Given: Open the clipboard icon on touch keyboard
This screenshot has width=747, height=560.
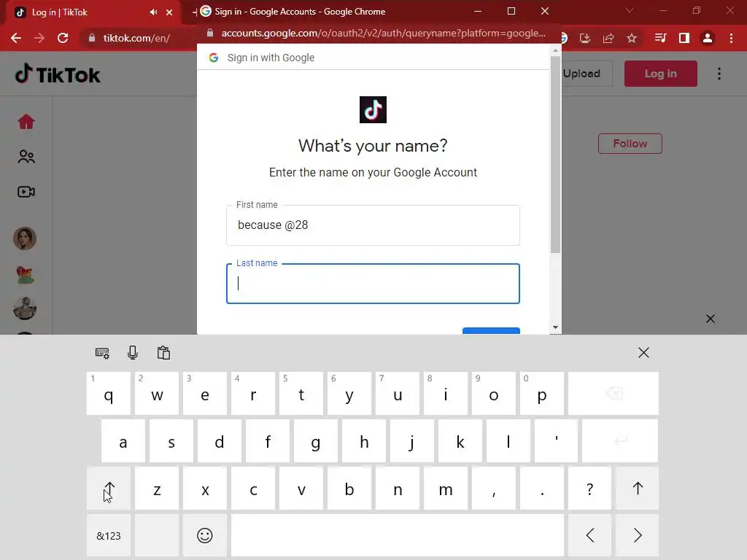Looking at the screenshot, I should click(164, 353).
